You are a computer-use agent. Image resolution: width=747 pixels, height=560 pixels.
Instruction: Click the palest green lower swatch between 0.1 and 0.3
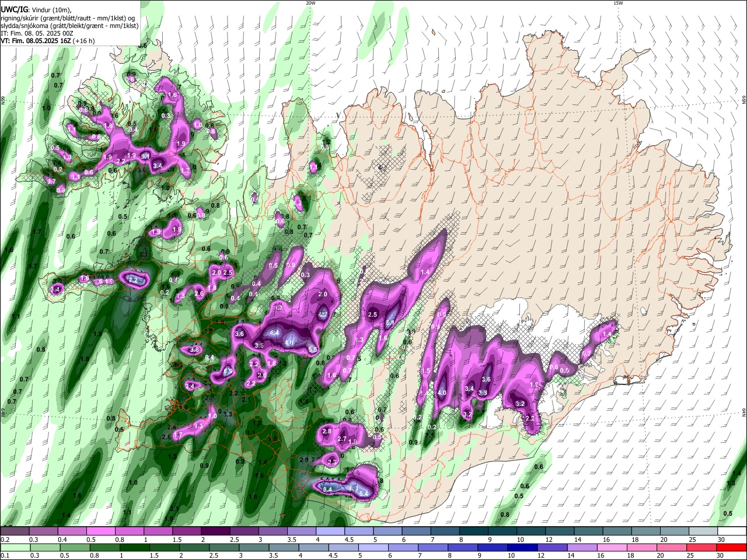[15, 547]
